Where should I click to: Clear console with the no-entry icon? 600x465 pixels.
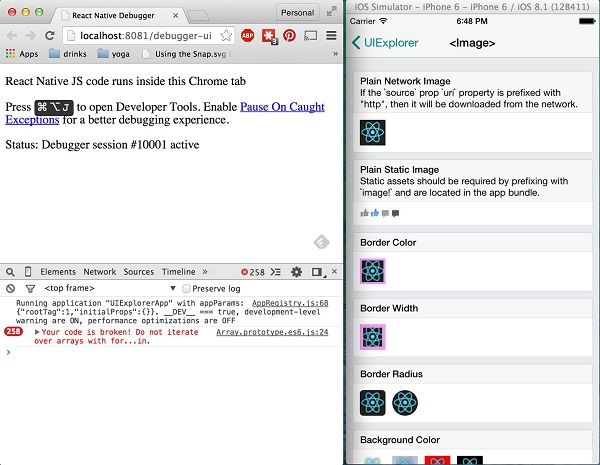coord(10,288)
